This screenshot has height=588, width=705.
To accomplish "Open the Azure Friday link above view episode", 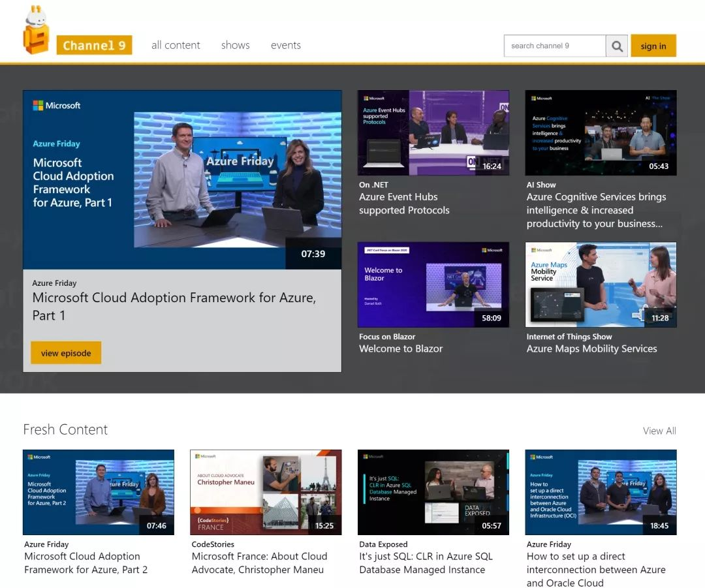I will point(54,283).
